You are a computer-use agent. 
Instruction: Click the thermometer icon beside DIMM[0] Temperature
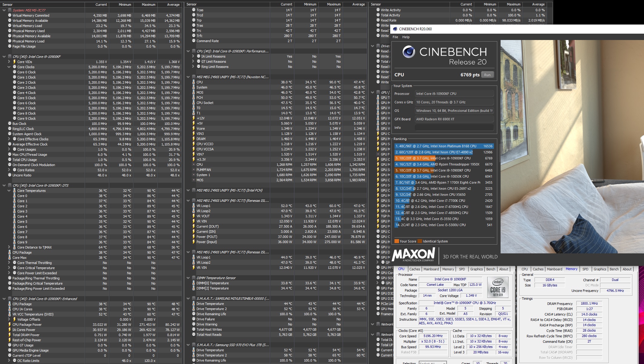coord(194,283)
